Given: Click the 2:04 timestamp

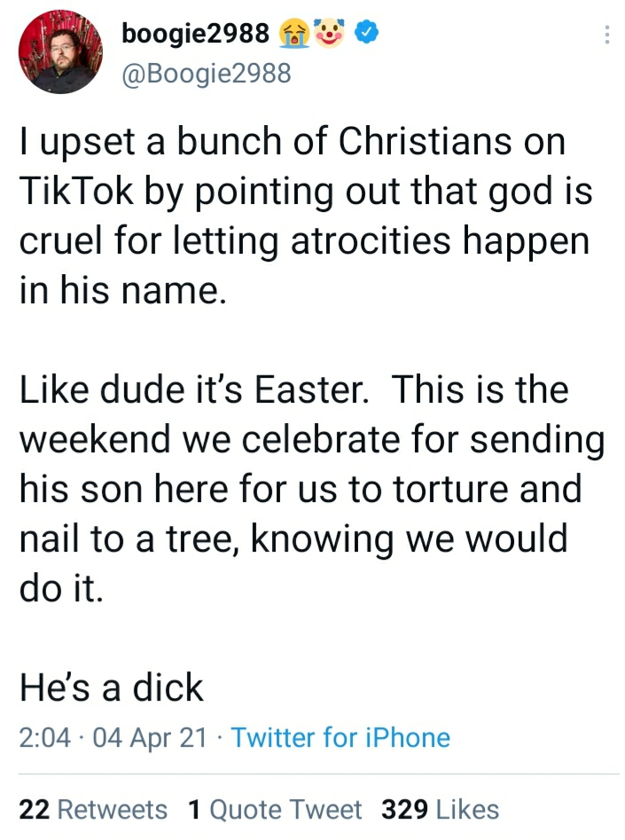Looking at the screenshot, I should 44,738.
